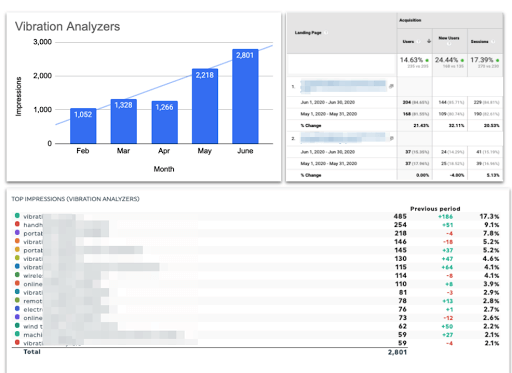Click the blue dot in the 115 impressions row

(x=17, y=266)
